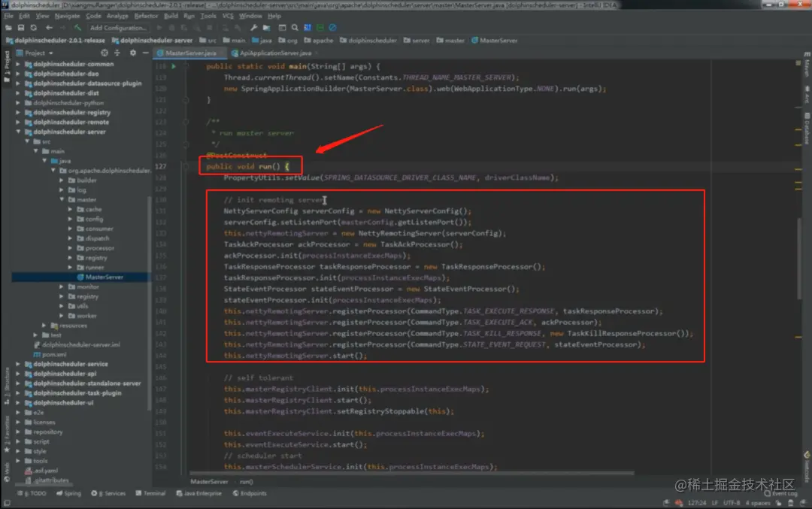812x509 pixels.
Task: Expand the dolphinscheduler-common module
Action: [18, 64]
